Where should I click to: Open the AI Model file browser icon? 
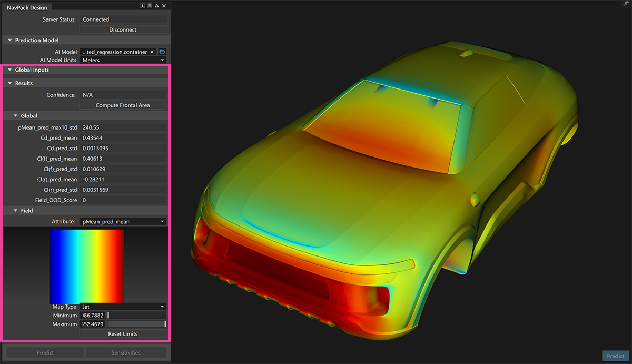tap(162, 52)
